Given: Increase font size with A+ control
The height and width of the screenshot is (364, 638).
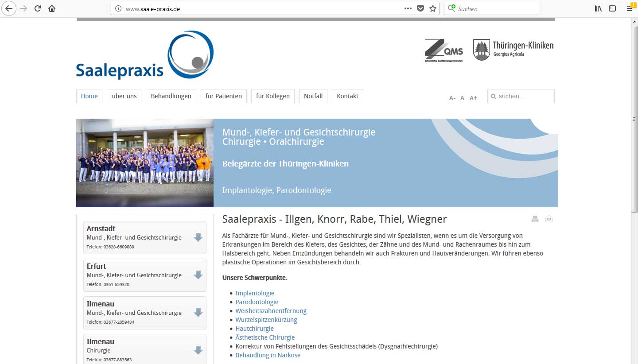Looking at the screenshot, I should (x=473, y=98).
